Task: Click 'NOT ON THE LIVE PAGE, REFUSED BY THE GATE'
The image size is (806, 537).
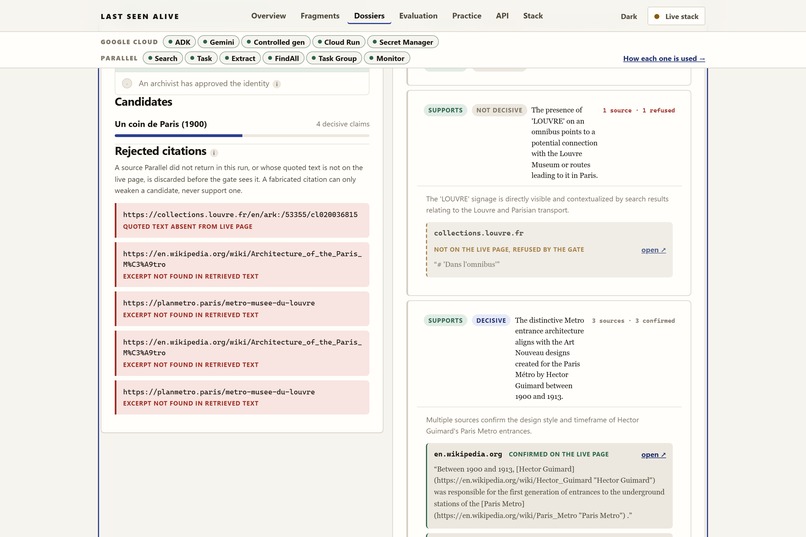Action: coord(509,250)
